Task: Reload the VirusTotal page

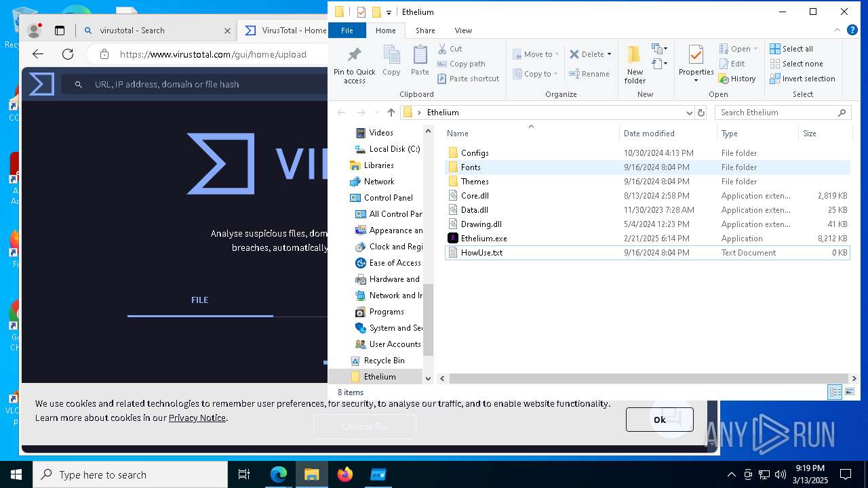Action: 68,54
